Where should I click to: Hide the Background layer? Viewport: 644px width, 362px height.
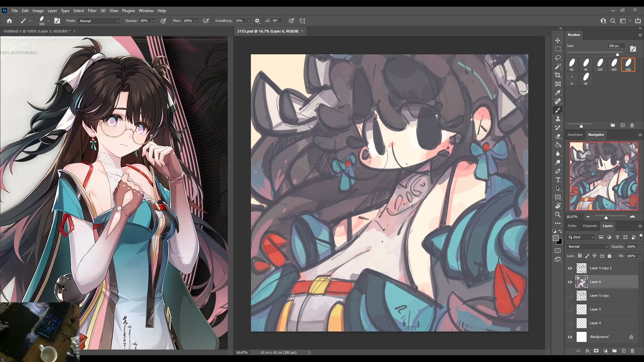(570, 337)
